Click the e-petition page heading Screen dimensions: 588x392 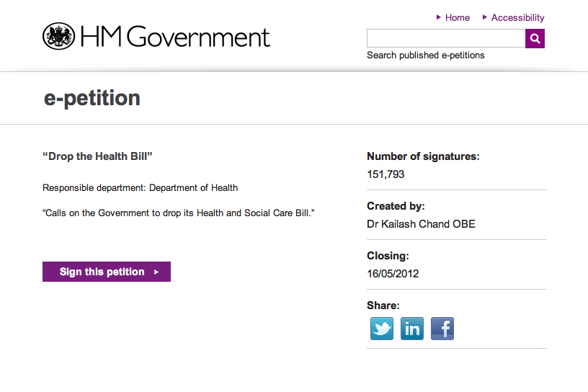click(x=92, y=99)
